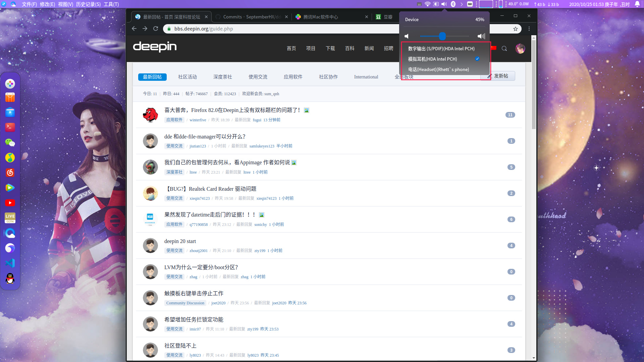Expand the tray overflow arrow
This screenshot has width=644, height=362.
click(462, 4)
